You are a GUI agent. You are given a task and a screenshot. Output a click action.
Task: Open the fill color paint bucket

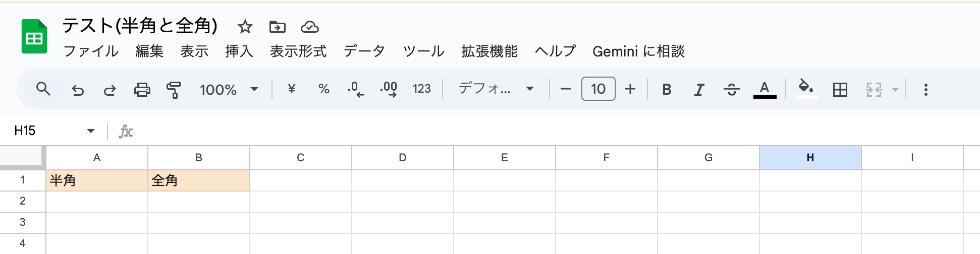point(806,89)
